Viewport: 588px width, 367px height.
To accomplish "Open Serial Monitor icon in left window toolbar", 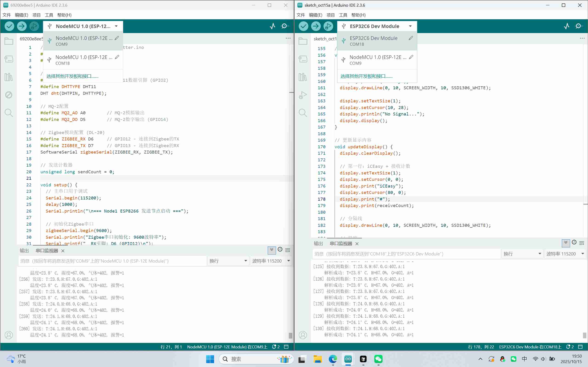I will [x=285, y=26].
